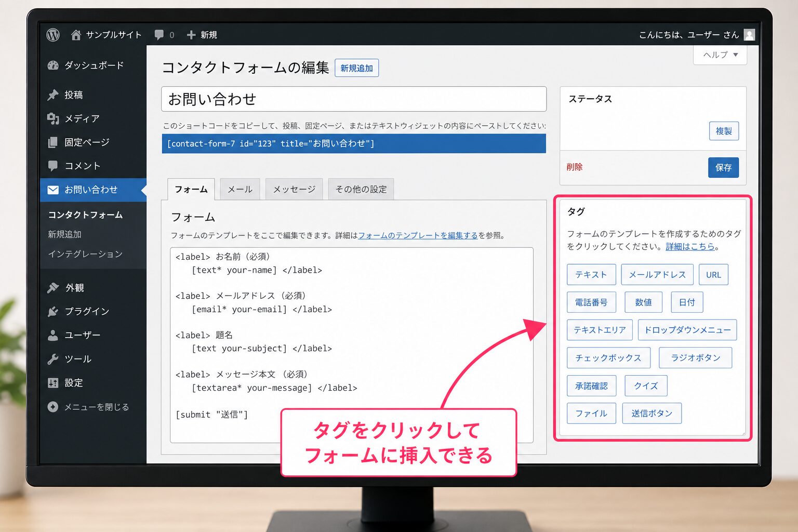This screenshot has height=532, width=798.
Task: Insert the 送信ボタン tag
Action: 652,414
